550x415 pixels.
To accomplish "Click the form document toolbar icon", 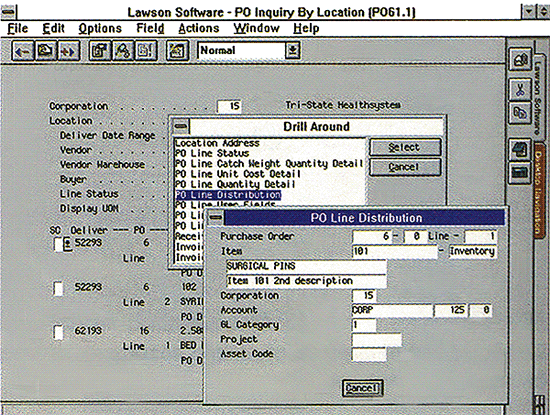I will (x=100, y=51).
